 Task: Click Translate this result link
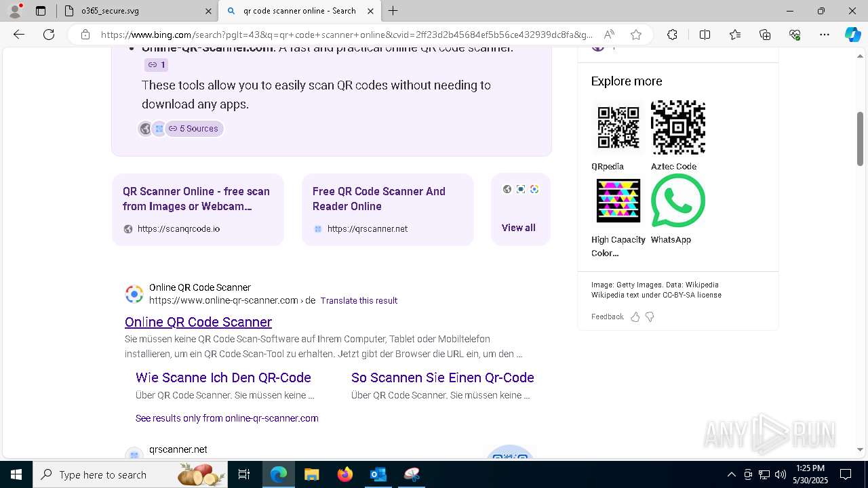point(359,300)
